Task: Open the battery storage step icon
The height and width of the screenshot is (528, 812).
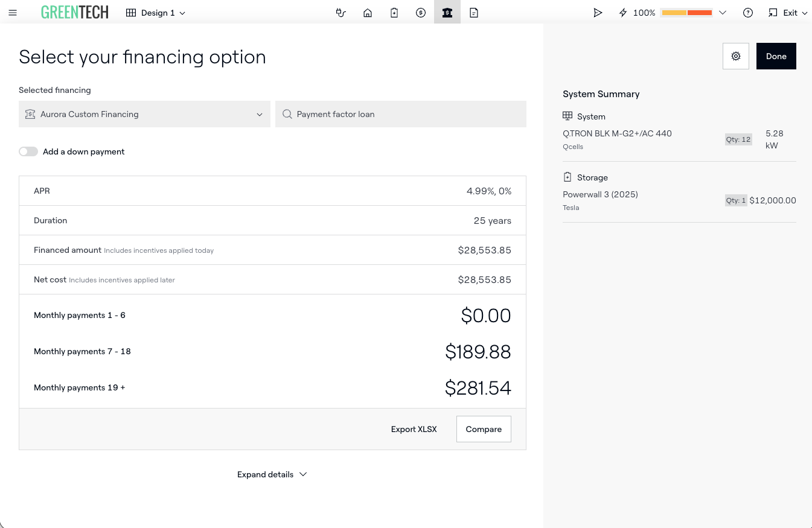Action: coord(394,13)
